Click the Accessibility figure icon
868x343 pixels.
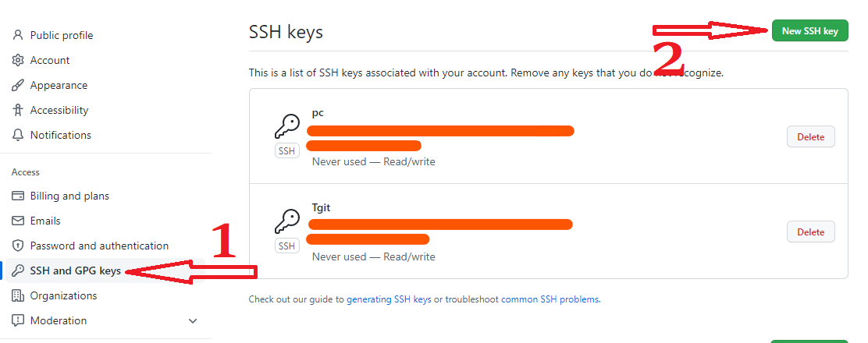click(18, 110)
